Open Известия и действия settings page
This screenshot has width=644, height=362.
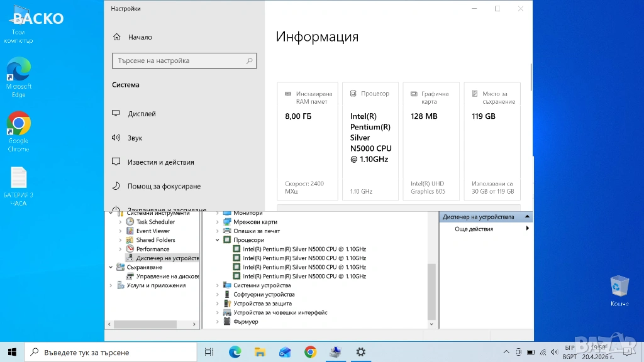pyautogui.click(x=160, y=162)
